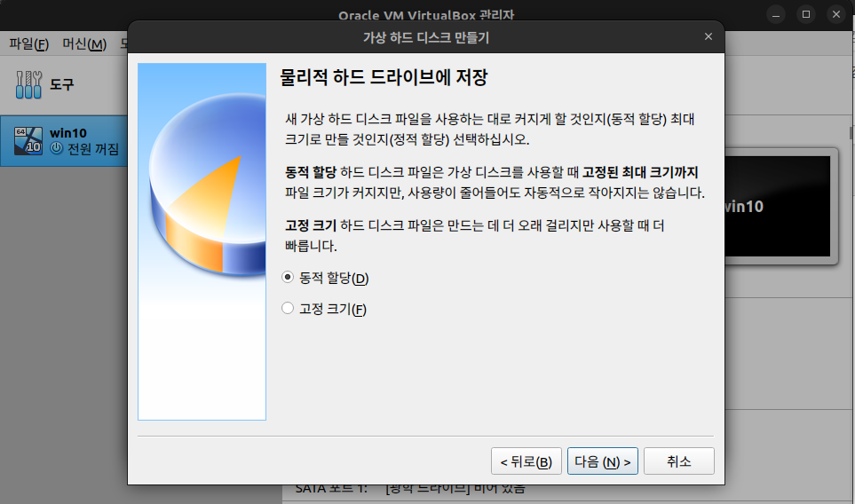Select the 동적 할당(D) radio button
The width and height of the screenshot is (855, 504).
tap(288, 278)
